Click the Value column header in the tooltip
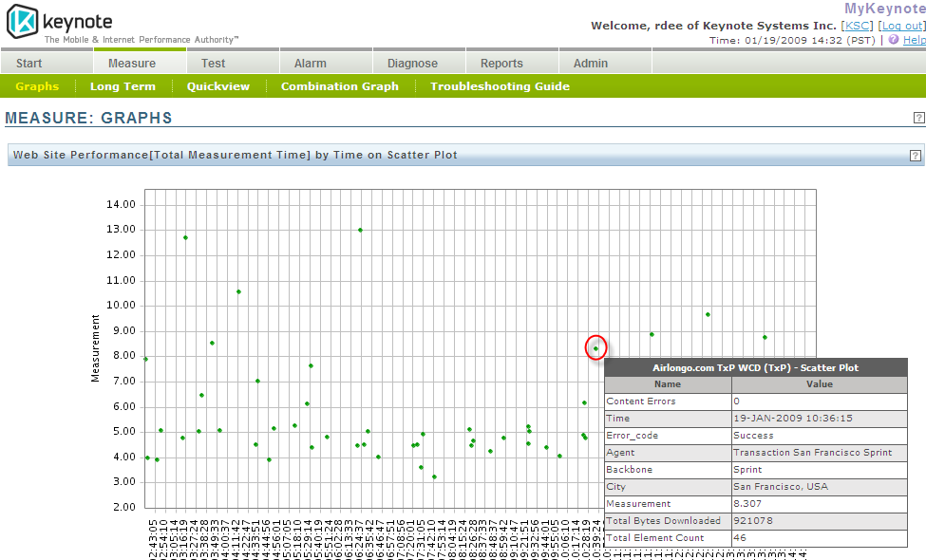The height and width of the screenshot is (560, 926). (819, 384)
